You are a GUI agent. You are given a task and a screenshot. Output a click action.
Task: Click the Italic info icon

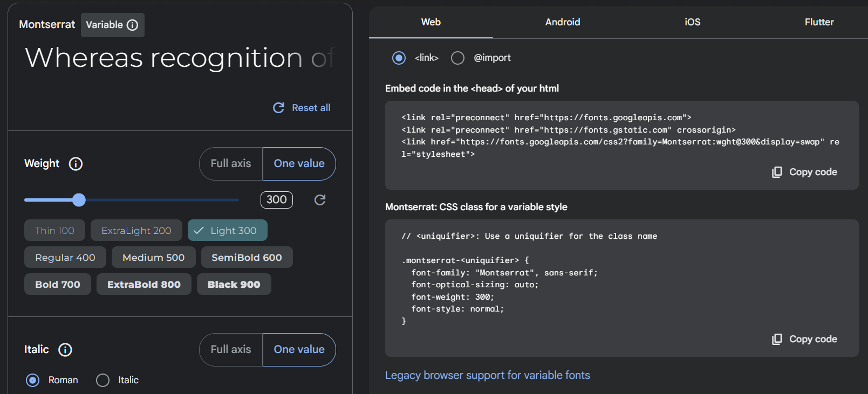65,350
